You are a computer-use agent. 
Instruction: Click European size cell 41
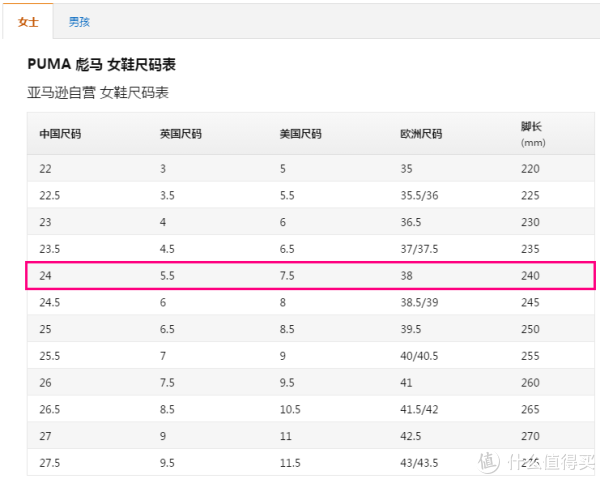406,383
